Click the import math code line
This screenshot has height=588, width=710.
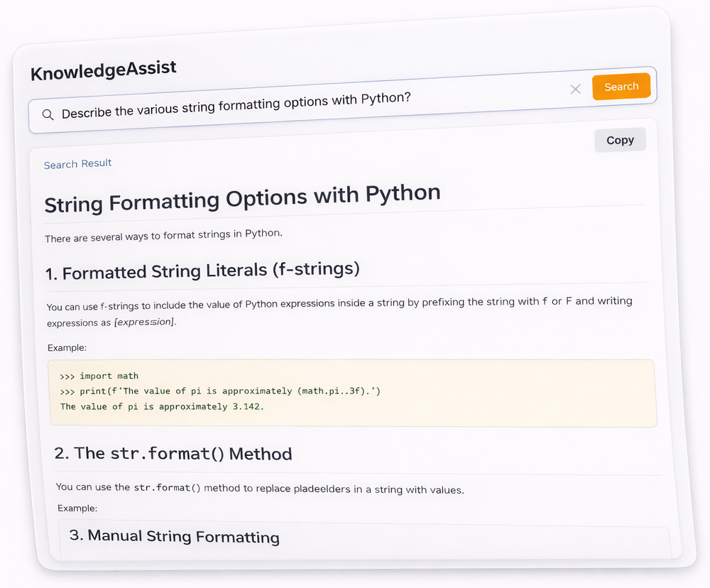pos(99,376)
